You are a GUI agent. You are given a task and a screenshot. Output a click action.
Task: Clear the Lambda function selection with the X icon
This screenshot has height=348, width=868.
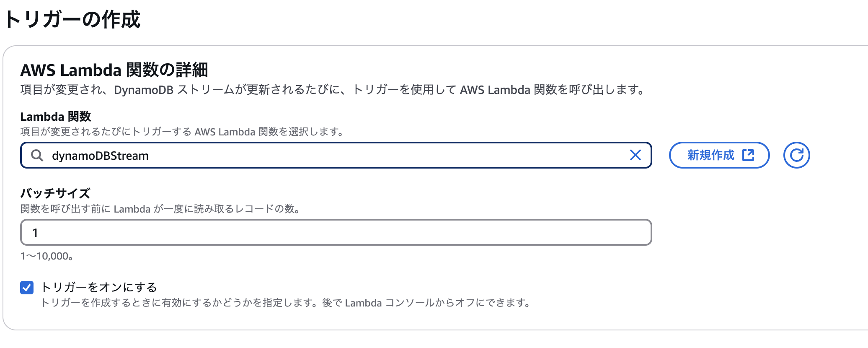pos(635,155)
